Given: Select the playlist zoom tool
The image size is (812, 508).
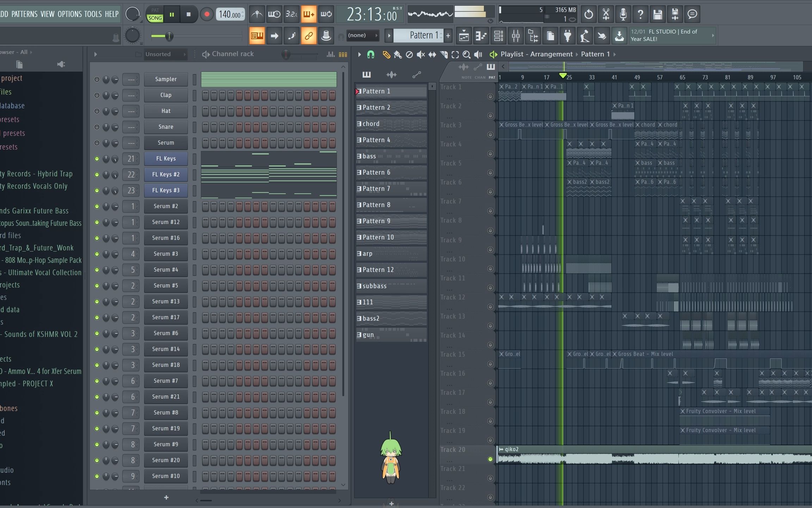Looking at the screenshot, I should point(466,54).
